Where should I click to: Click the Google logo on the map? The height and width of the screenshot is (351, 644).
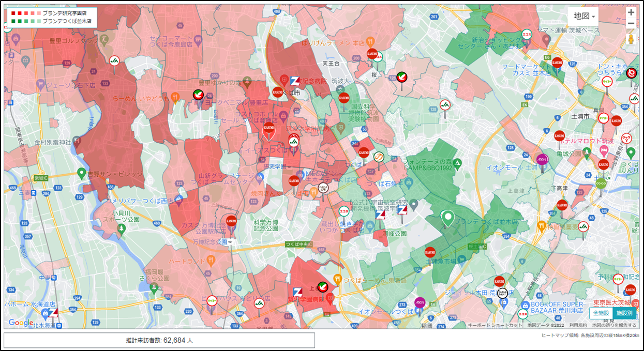click(21, 323)
